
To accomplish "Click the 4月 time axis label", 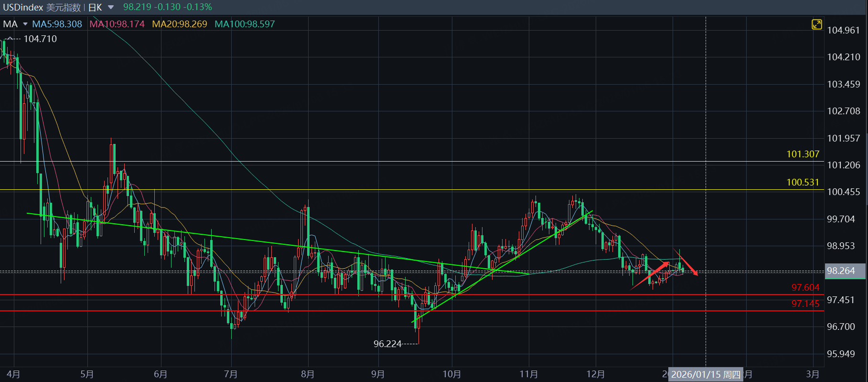I will tap(13, 374).
